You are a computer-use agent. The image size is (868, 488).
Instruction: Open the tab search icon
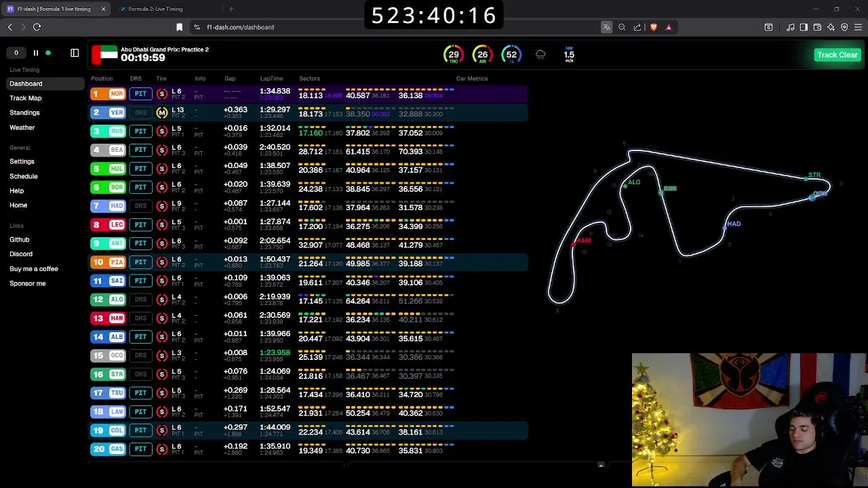click(768, 27)
